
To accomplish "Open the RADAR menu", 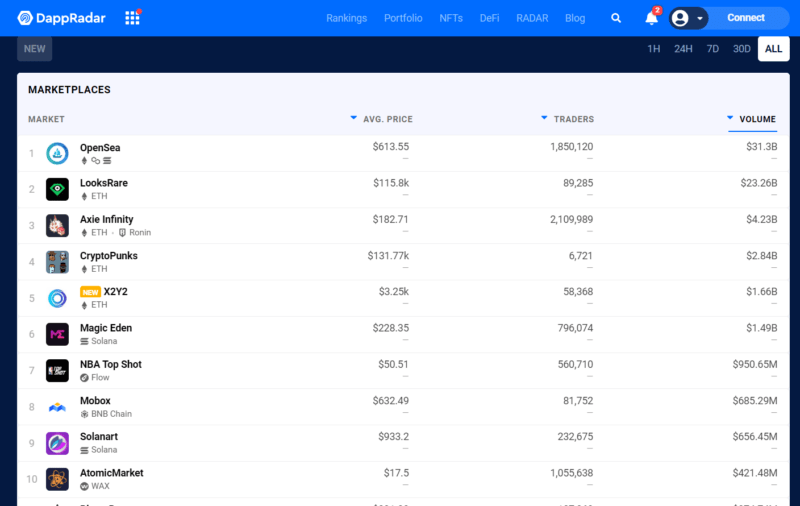I will tap(532, 18).
